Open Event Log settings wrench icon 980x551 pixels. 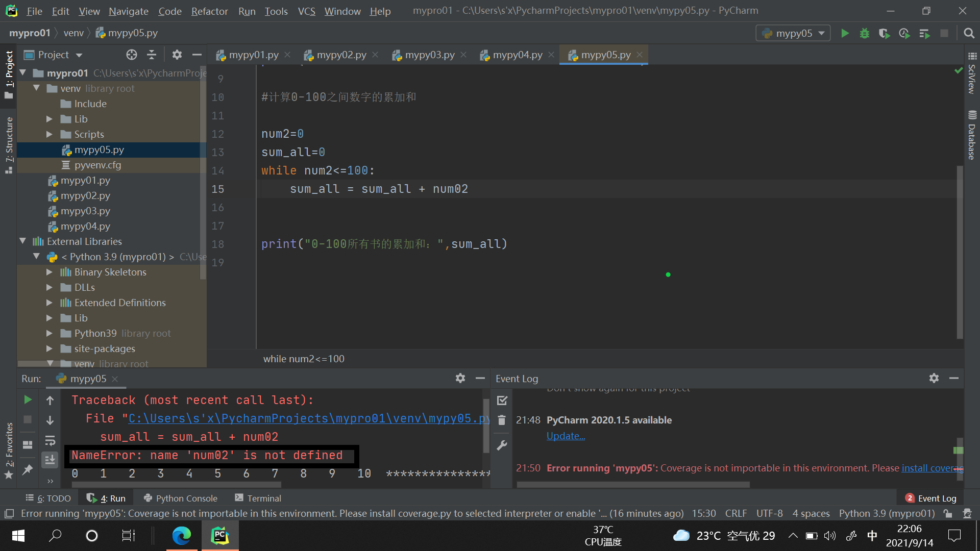[502, 445]
